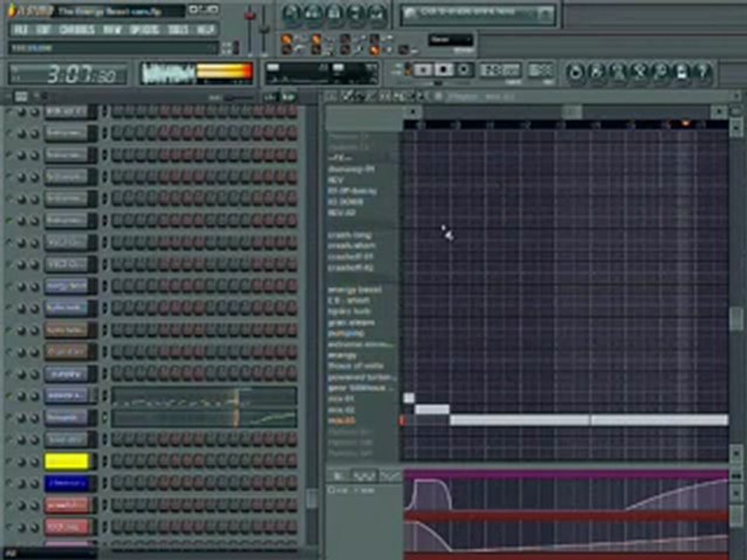Open the playlist options menu icon

coord(331,96)
